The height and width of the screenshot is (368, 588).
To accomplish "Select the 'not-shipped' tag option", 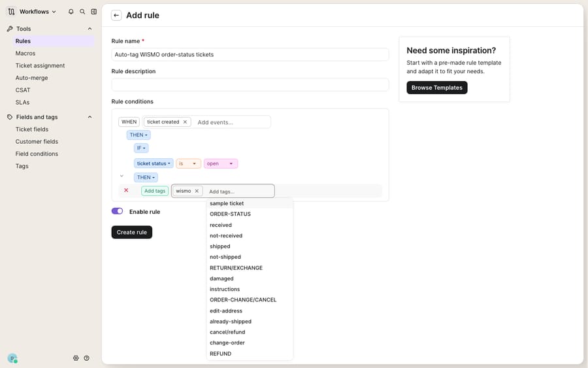I will pos(250,257).
